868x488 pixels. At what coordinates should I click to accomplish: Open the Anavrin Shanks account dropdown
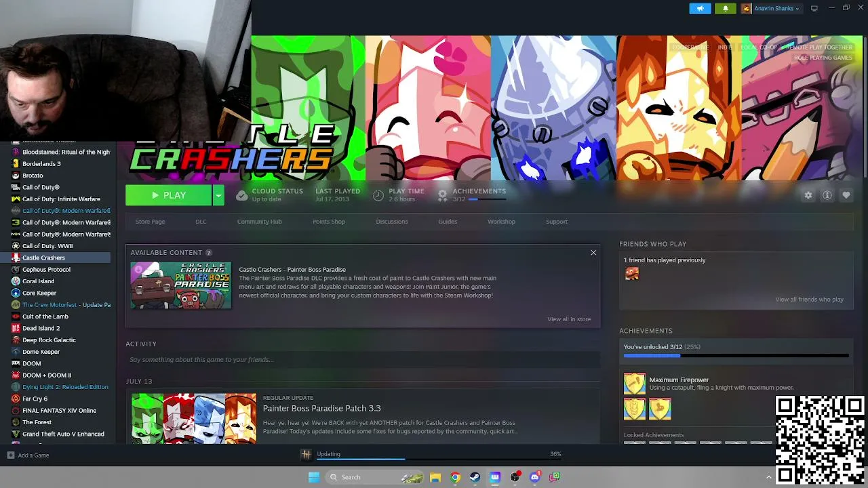(x=776, y=9)
